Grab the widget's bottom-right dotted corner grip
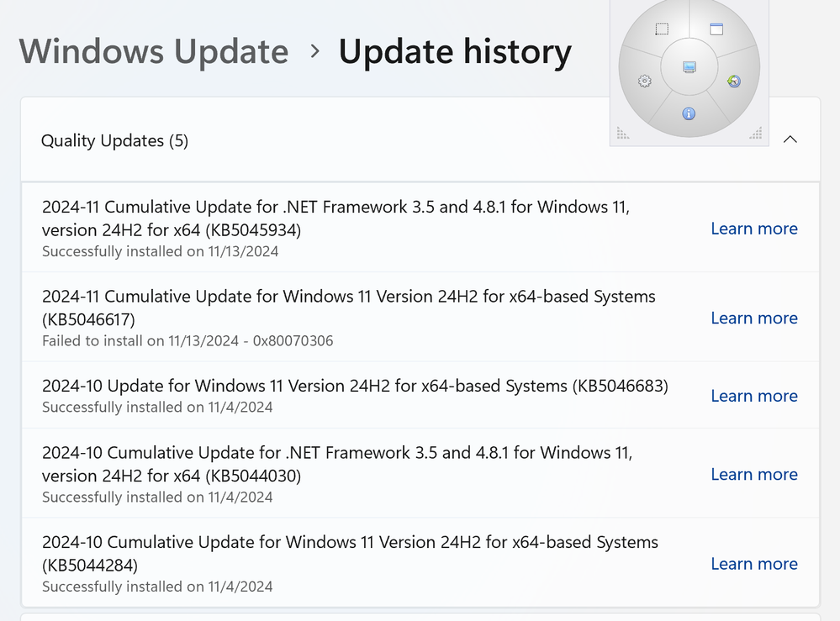This screenshot has height=621, width=840. (x=756, y=134)
